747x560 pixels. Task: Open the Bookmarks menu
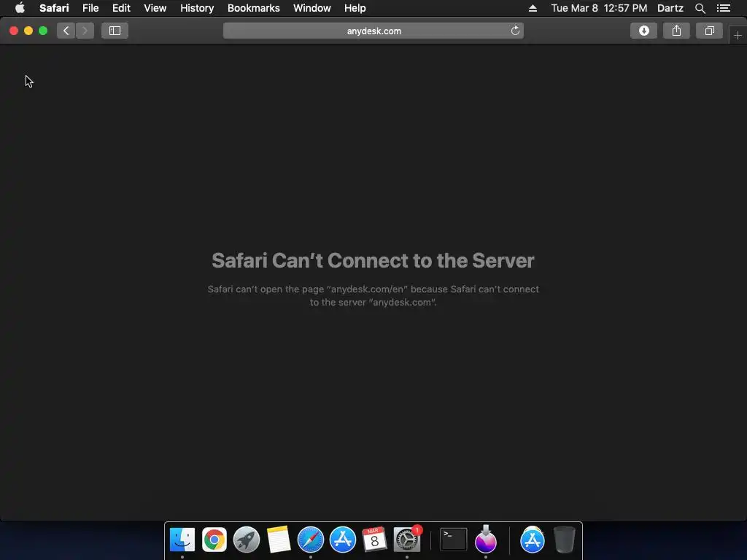(x=253, y=8)
